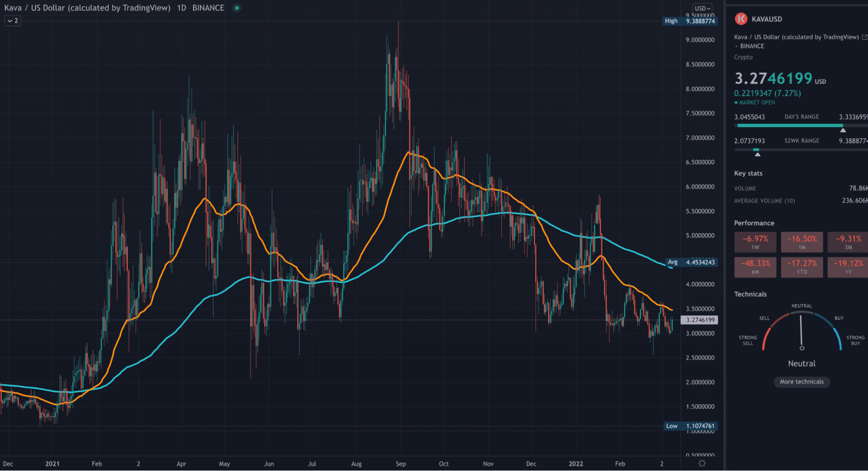Select the 1M performance tile -16.50%
This screenshot has height=471, width=868.
coord(802,242)
